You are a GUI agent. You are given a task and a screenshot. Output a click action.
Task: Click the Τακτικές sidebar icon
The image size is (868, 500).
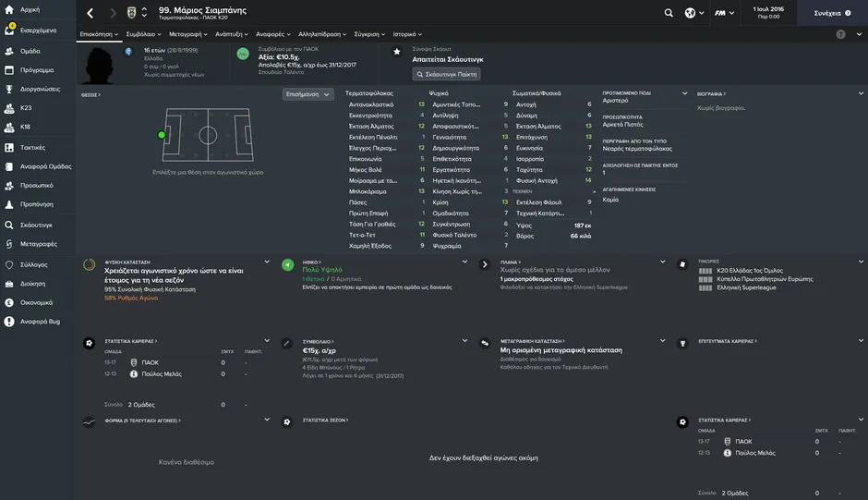[x=9, y=147]
